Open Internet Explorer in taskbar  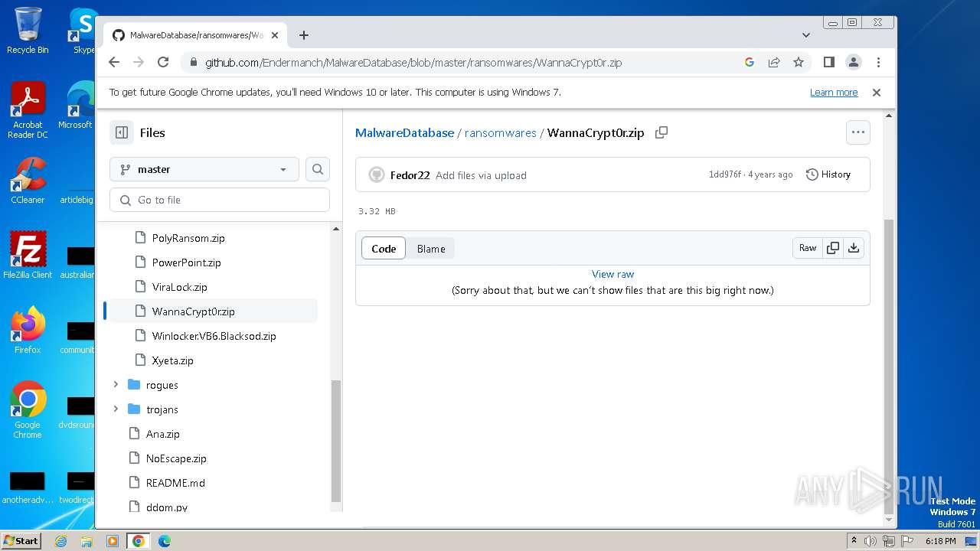click(61, 541)
